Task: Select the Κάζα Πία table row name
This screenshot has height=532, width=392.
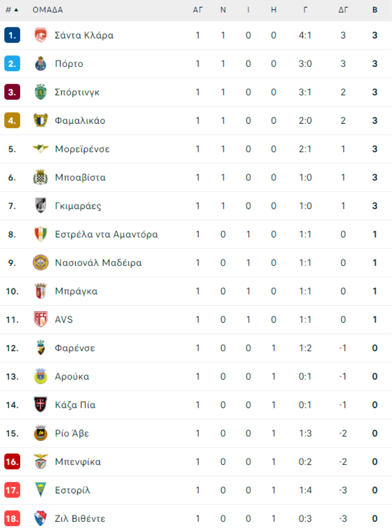Action: tap(75, 405)
